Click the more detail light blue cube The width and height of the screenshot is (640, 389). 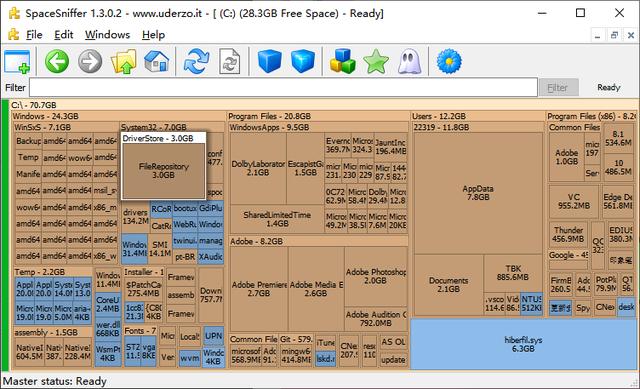[303, 61]
